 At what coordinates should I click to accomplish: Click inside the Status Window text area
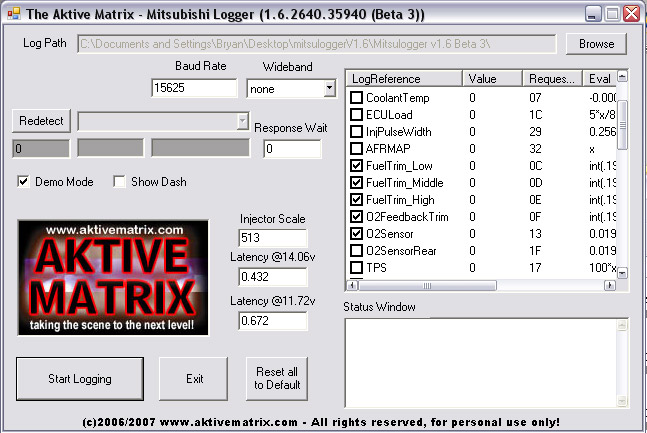click(481, 363)
